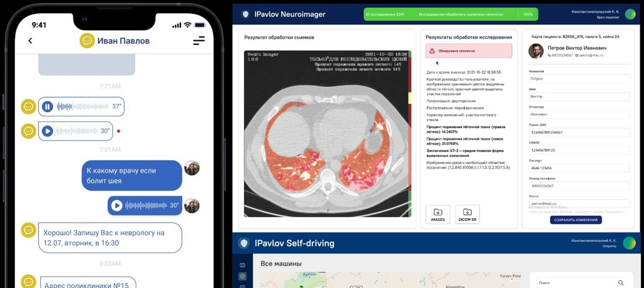Image resolution: width=644 pixels, height=288 pixels.
Task: Download results via the IMAGES button
Action: pos(438,214)
